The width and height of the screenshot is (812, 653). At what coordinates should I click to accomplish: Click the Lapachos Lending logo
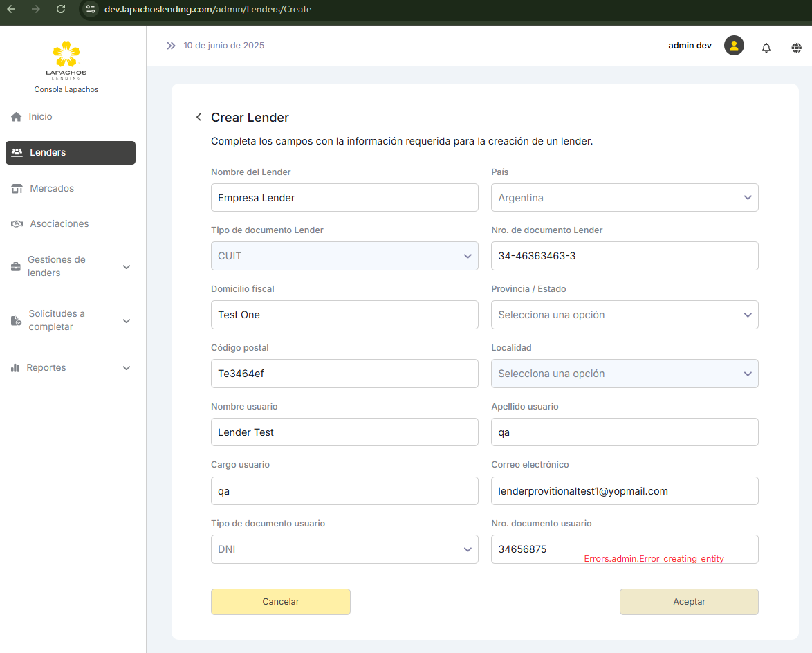coord(66,60)
